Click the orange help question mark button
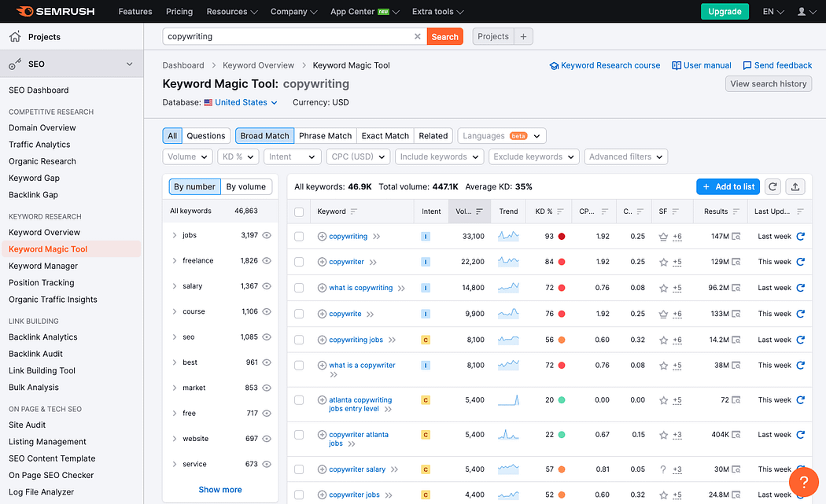 [x=803, y=482]
